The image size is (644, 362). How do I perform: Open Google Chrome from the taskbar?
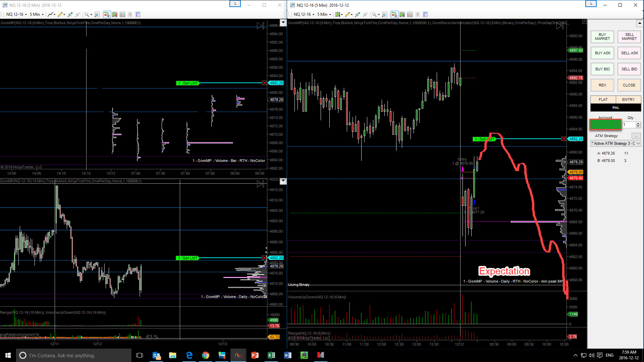tap(206, 355)
